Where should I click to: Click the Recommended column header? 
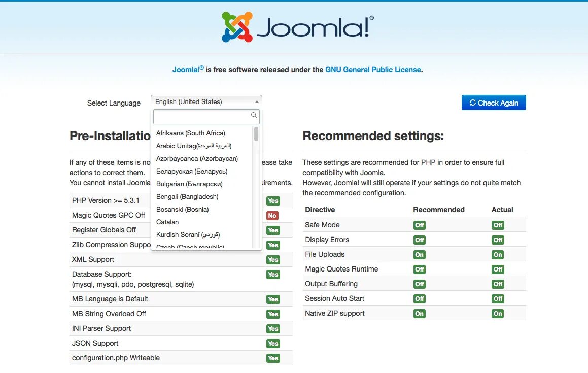coord(439,210)
